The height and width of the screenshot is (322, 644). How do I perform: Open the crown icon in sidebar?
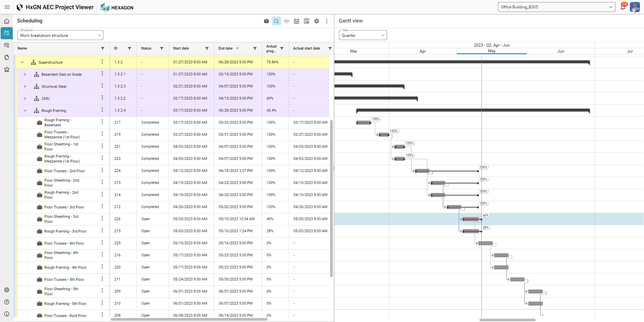click(x=7, y=69)
